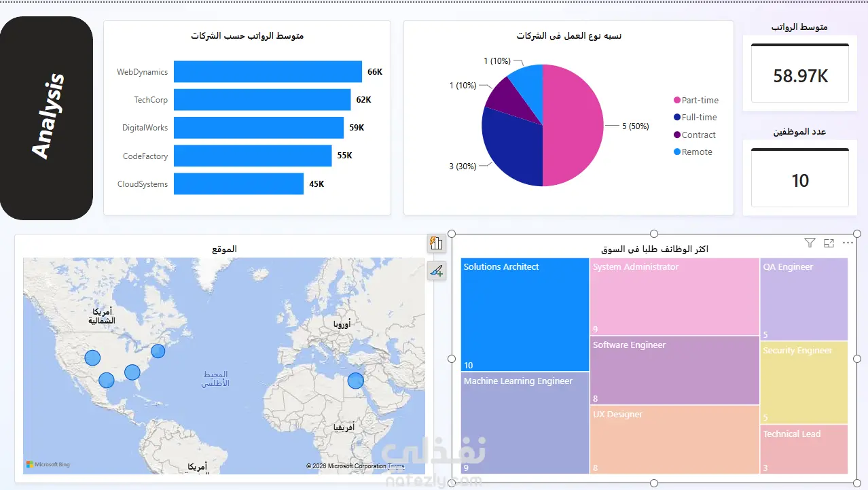This screenshot has width=868, height=490.
Task: Click the Solutions Architect treemap tile
Action: click(525, 315)
